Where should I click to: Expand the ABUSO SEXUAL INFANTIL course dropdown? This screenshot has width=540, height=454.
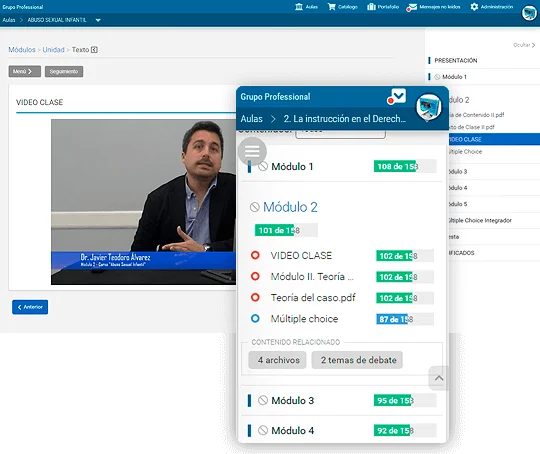[98, 20]
